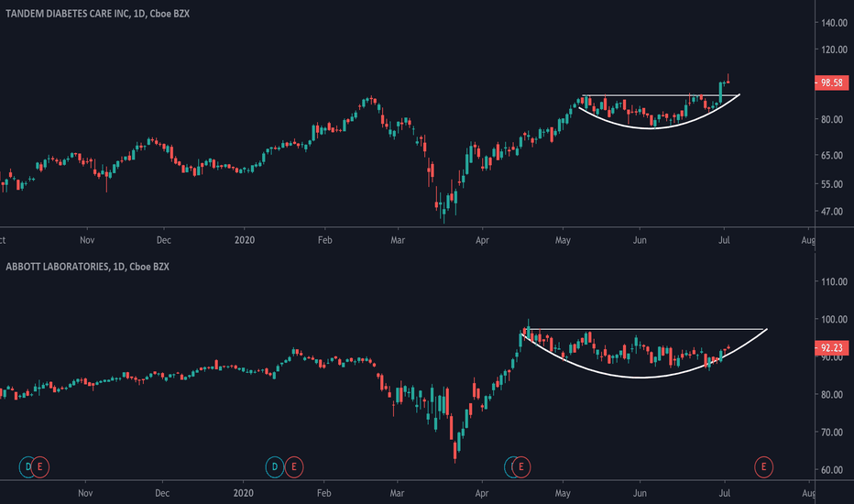Click the 100.00 price level on Abbott axis
854x504 pixels.
click(835, 319)
